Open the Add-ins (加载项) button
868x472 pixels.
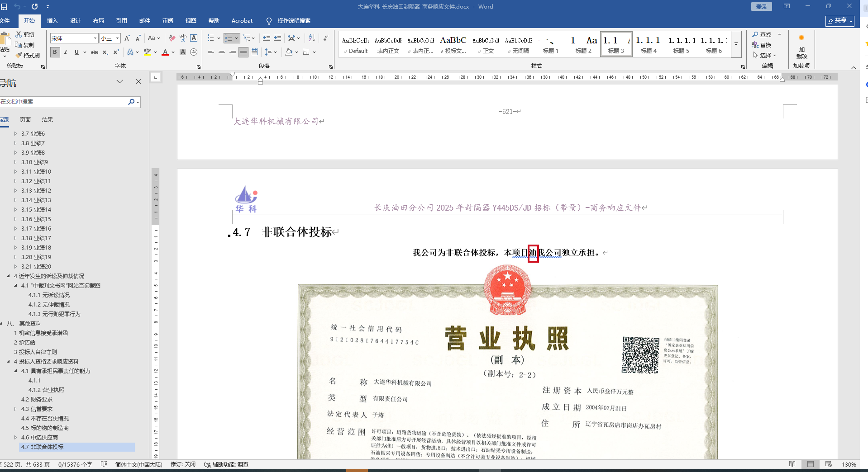pyautogui.click(x=801, y=47)
